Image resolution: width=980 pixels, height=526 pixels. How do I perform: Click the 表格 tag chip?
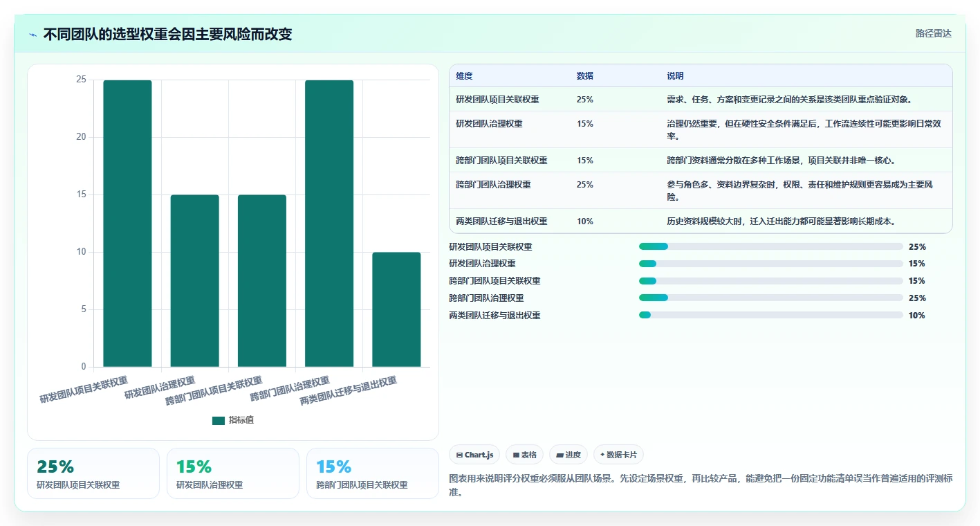pos(524,455)
